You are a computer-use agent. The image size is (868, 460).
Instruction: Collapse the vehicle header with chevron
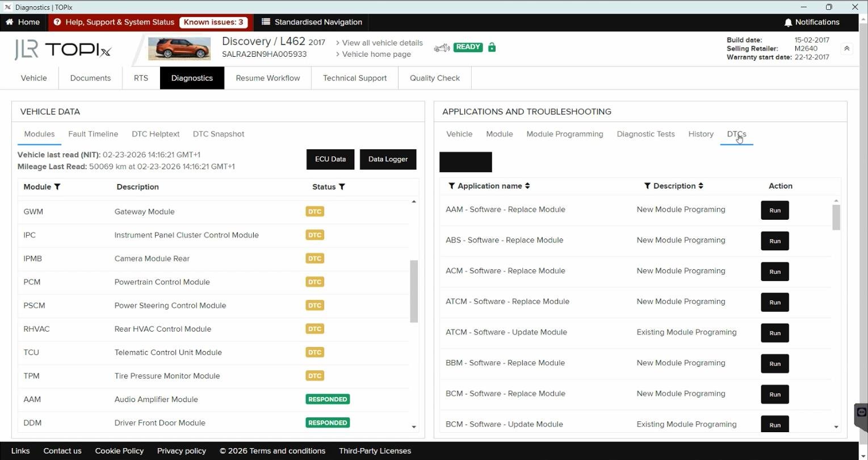[846, 49]
